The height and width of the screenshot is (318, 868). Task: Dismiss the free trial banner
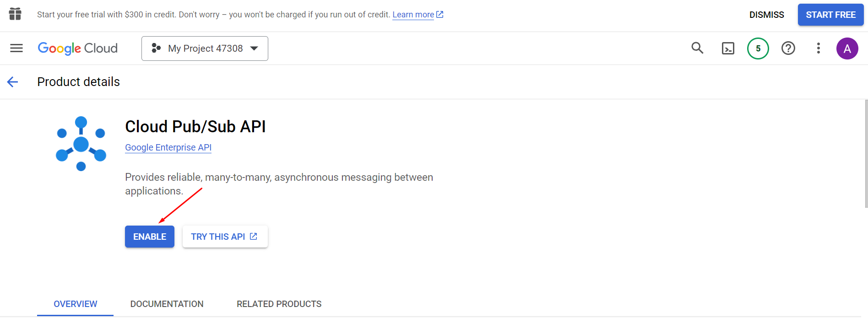point(766,15)
